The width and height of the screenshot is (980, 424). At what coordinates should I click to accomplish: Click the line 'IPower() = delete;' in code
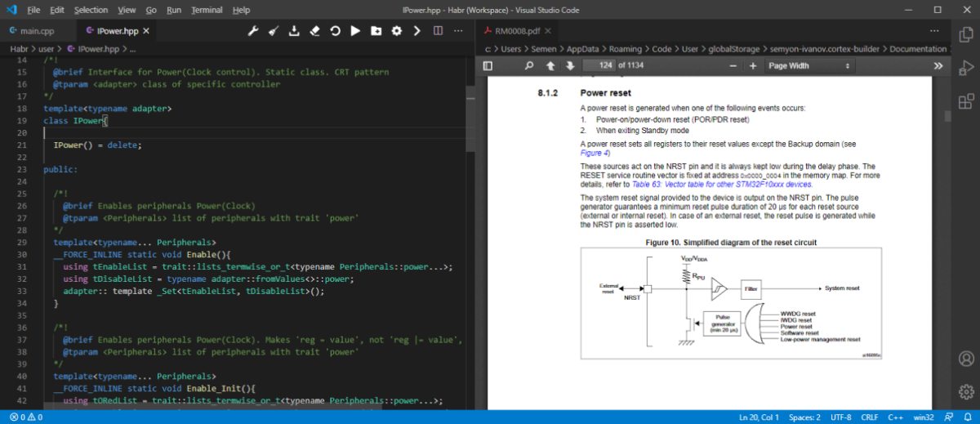(97, 145)
